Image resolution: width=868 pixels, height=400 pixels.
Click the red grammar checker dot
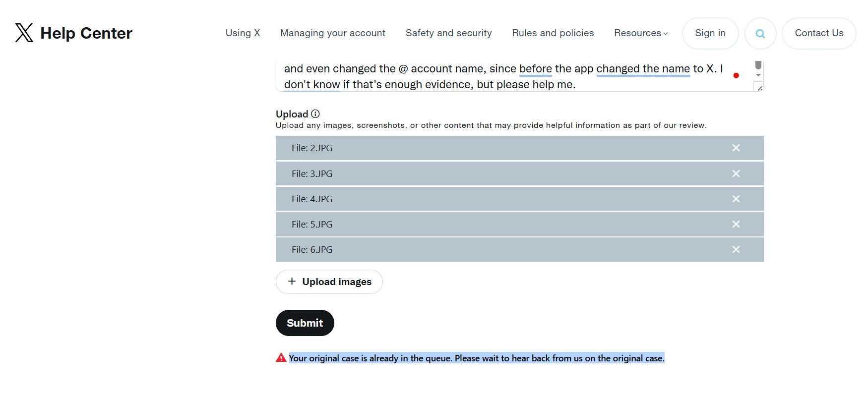point(736,75)
